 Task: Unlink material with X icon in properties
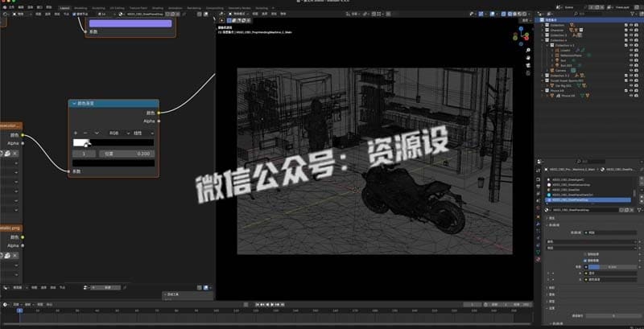pos(631,210)
